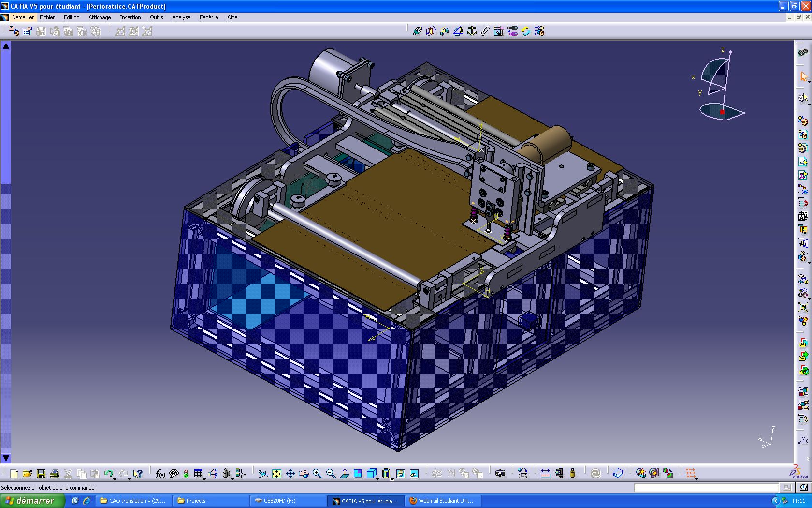The image size is (812, 508).
Task: Expand the isometric view mode dropdown
Action: tap(378, 478)
